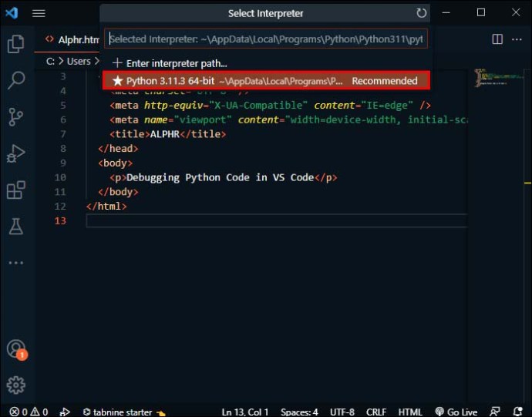This screenshot has width=532, height=417.
Task: Open Run and Debug view
Action: point(15,153)
